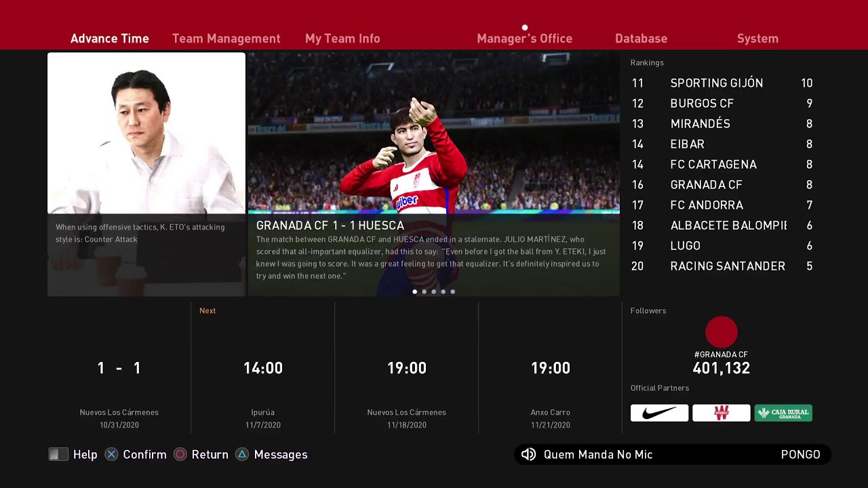
Task: Select ALBACETE BALOMPIE in the rankings
Action: 722,226
